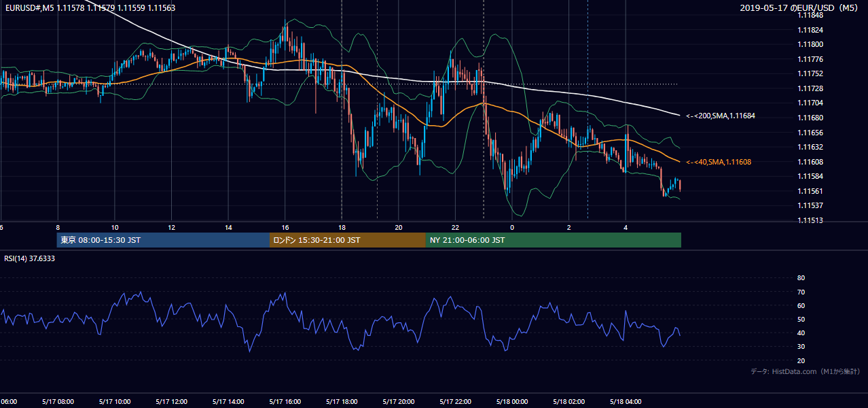Click price level 1.11680 on axis
The image size is (868, 408).
point(810,118)
